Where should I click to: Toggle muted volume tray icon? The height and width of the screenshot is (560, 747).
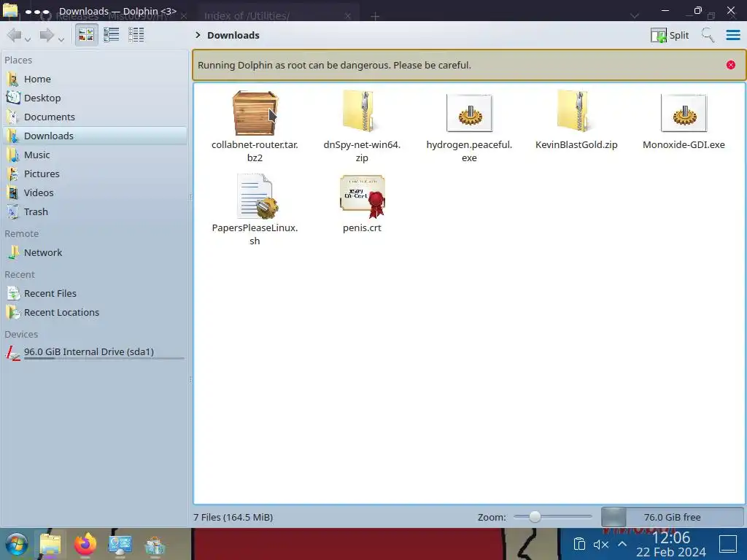pyautogui.click(x=601, y=544)
